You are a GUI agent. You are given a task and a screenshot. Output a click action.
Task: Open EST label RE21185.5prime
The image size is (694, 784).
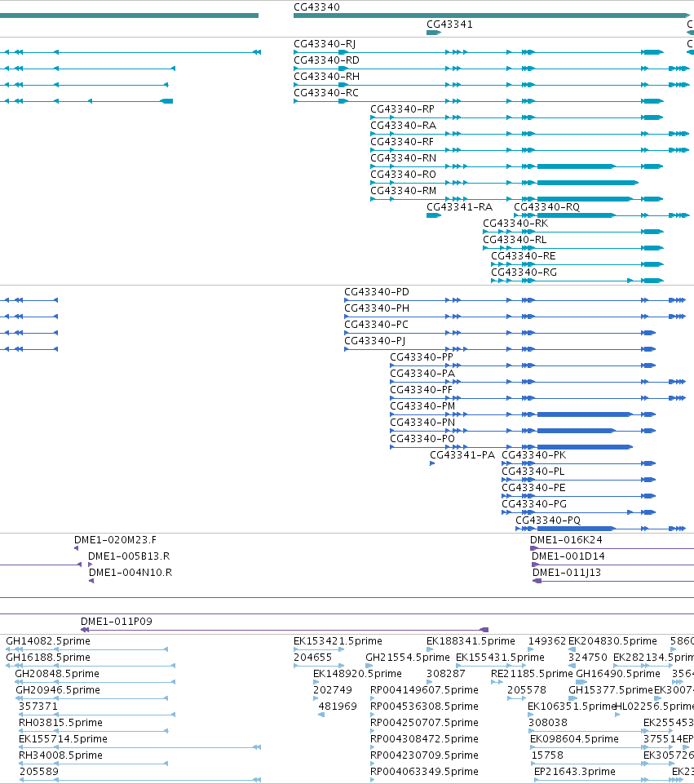coord(532,674)
